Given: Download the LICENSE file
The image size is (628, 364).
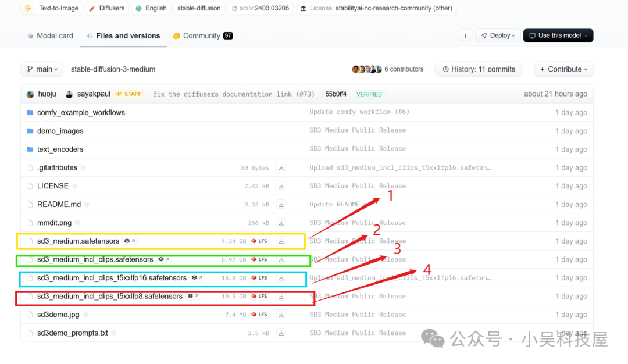Looking at the screenshot, I should pyautogui.click(x=281, y=186).
